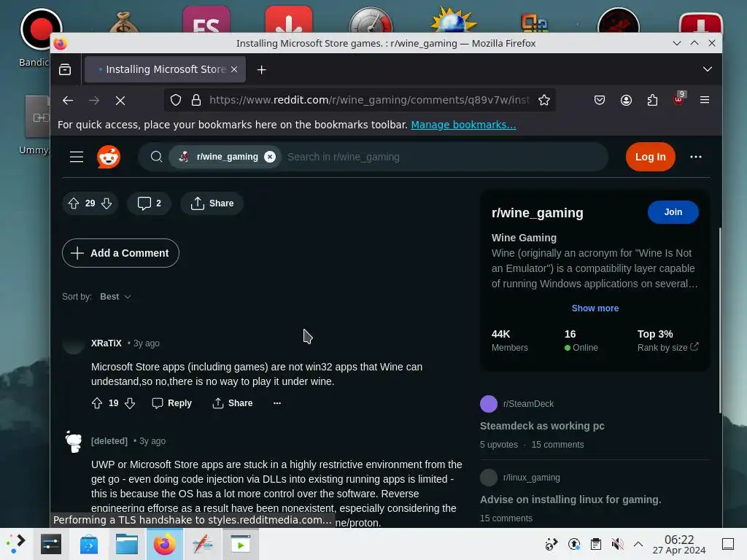Click the page vertical scrollbar
The image size is (747, 560).
coord(720,320)
